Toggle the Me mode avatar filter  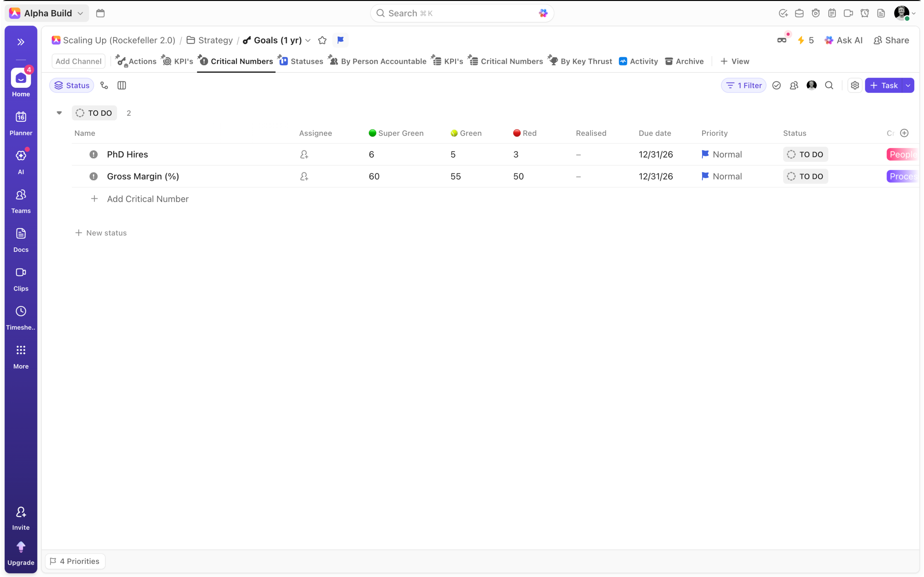click(811, 86)
